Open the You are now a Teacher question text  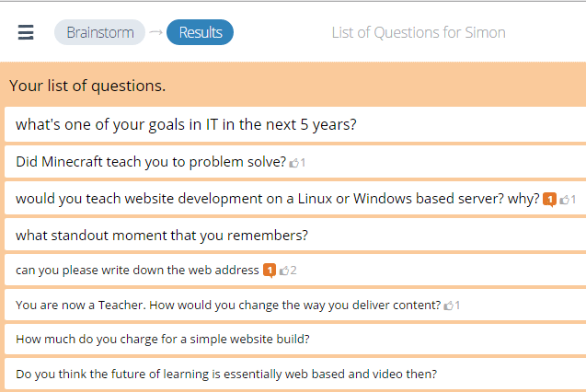[228, 306]
